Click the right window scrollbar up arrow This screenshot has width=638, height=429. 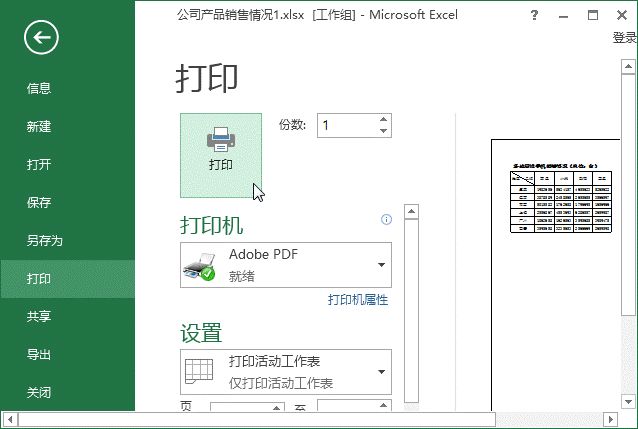(x=628, y=66)
